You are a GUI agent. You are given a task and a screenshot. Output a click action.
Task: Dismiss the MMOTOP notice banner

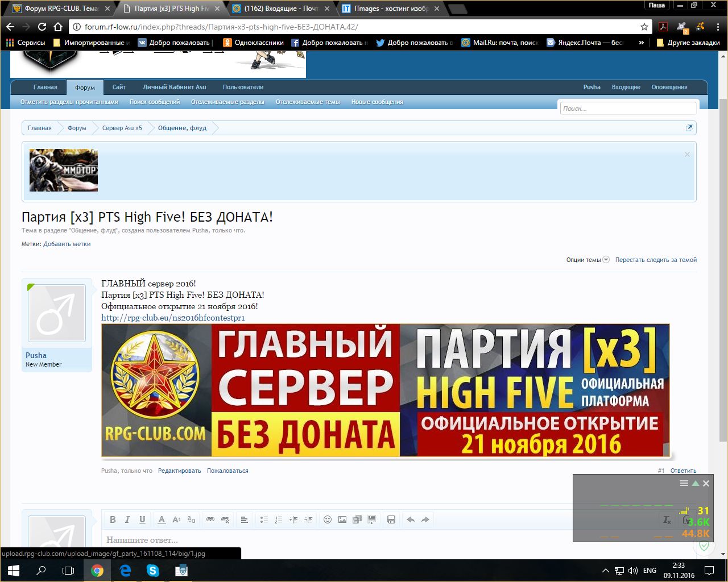(687, 155)
